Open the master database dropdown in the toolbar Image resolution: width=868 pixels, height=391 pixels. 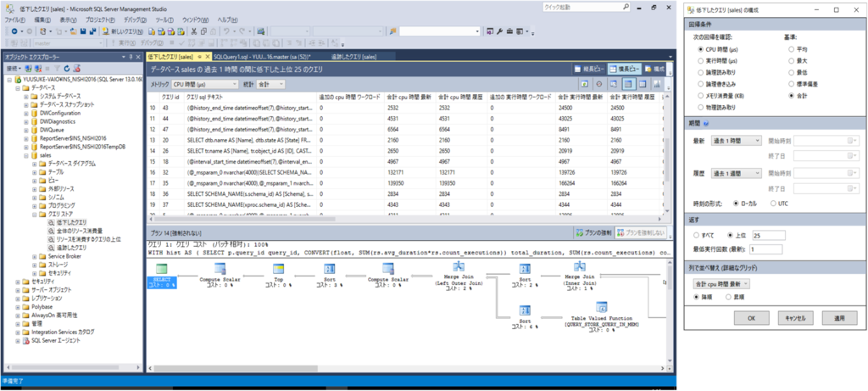pos(68,42)
